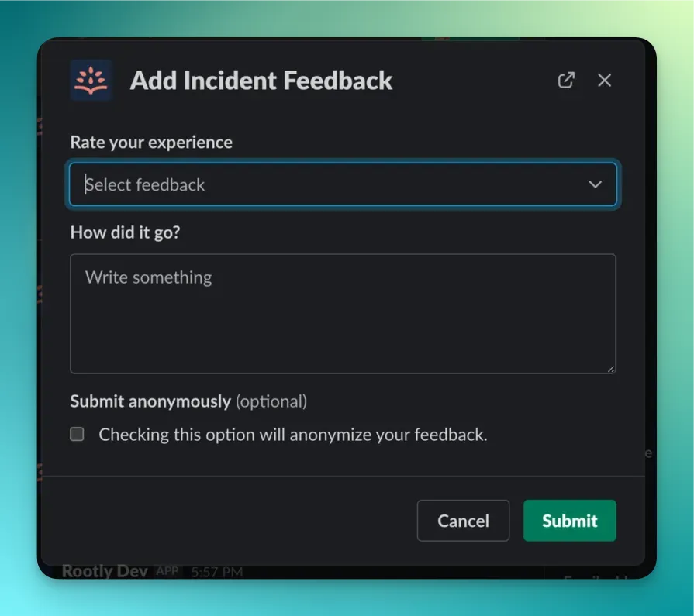Submit the incident feedback
The image size is (694, 616).
(x=570, y=521)
